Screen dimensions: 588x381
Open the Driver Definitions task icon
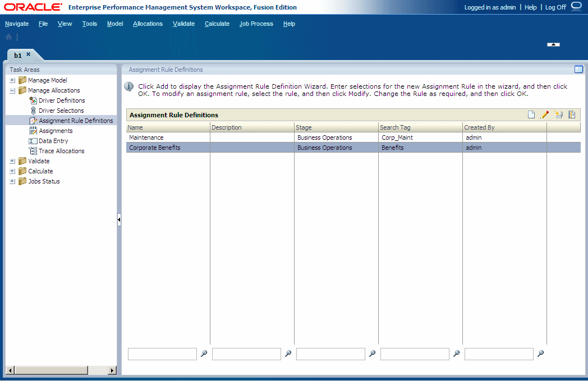[33, 100]
